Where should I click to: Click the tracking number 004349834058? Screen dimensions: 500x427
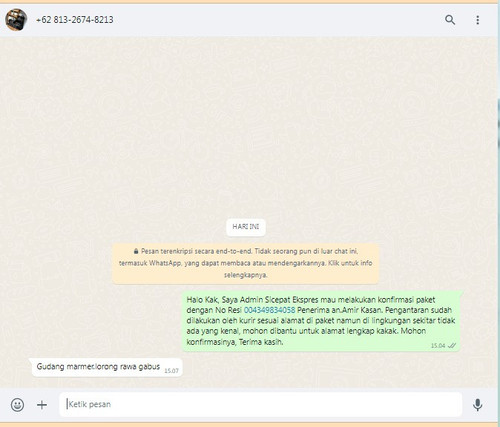(x=269, y=310)
